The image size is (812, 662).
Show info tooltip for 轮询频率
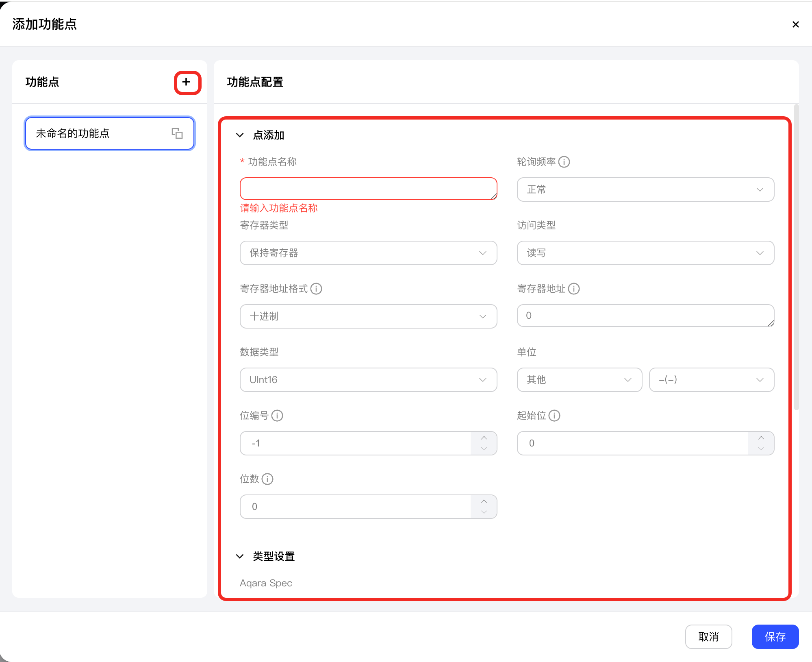tap(564, 162)
